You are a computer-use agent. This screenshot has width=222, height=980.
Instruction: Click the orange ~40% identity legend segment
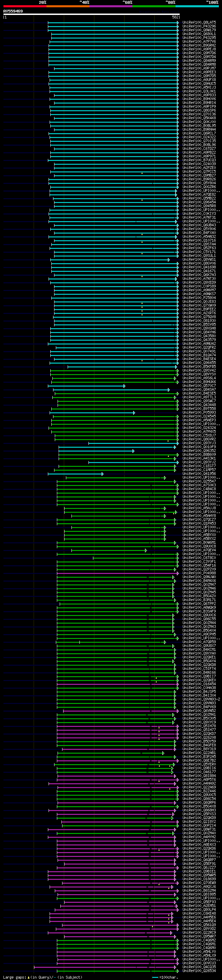(x=68, y=6)
